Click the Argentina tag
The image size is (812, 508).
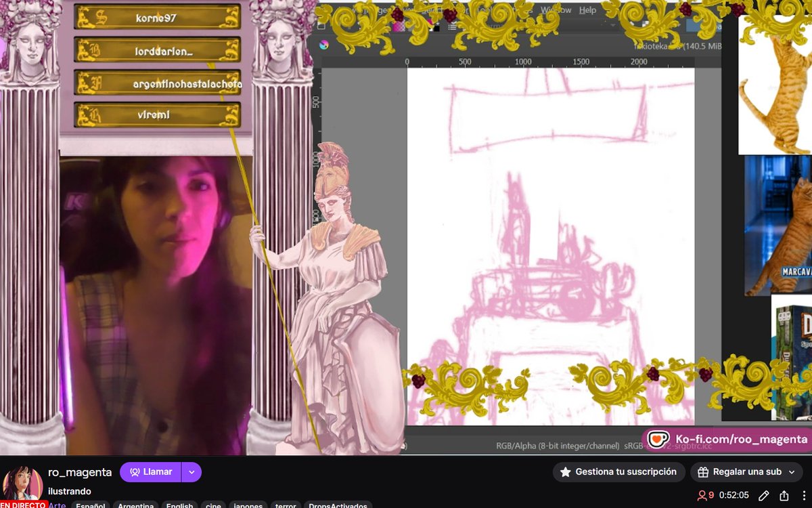pyautogui.click(x=135, y=505)
